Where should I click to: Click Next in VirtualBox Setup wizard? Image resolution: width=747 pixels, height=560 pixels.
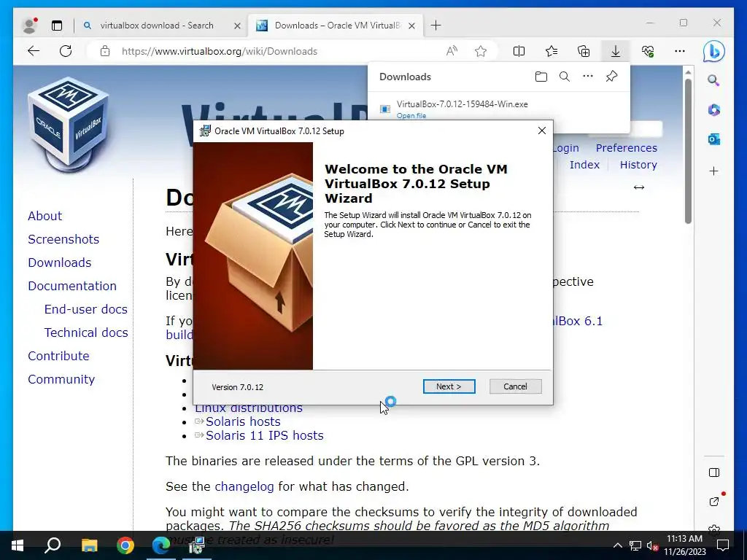pos(449,386)
